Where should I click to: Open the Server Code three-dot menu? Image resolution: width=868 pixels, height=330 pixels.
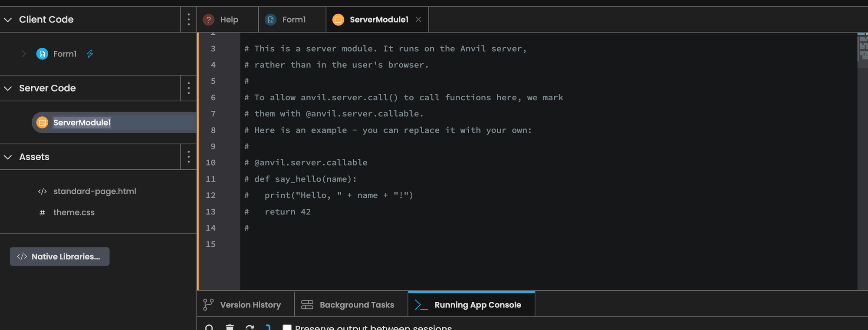coord(188,88)
